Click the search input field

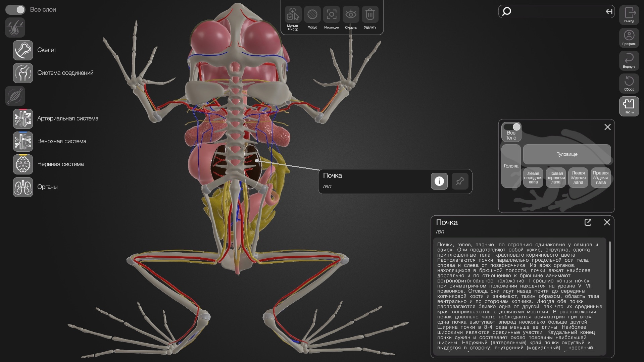pyautogui.click(x=556, y=12)
